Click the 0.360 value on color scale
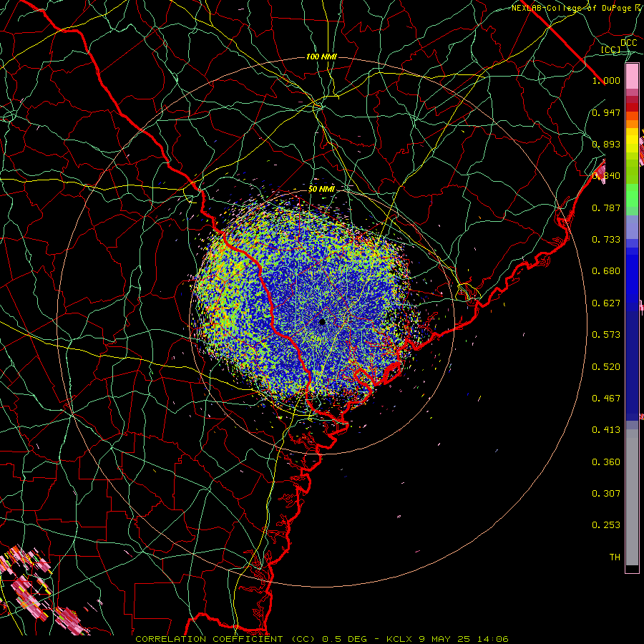 pyautogui.click(x=606, y=462)
